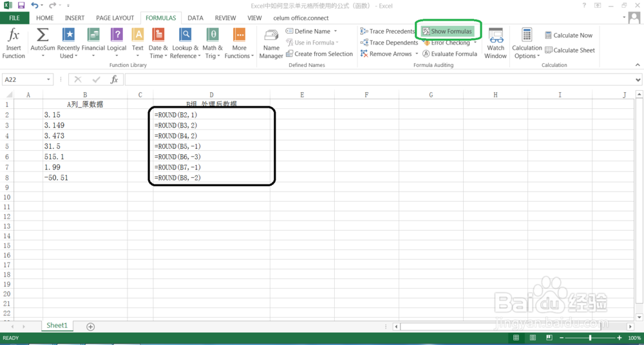Click Define Name button

coord(308,31)
